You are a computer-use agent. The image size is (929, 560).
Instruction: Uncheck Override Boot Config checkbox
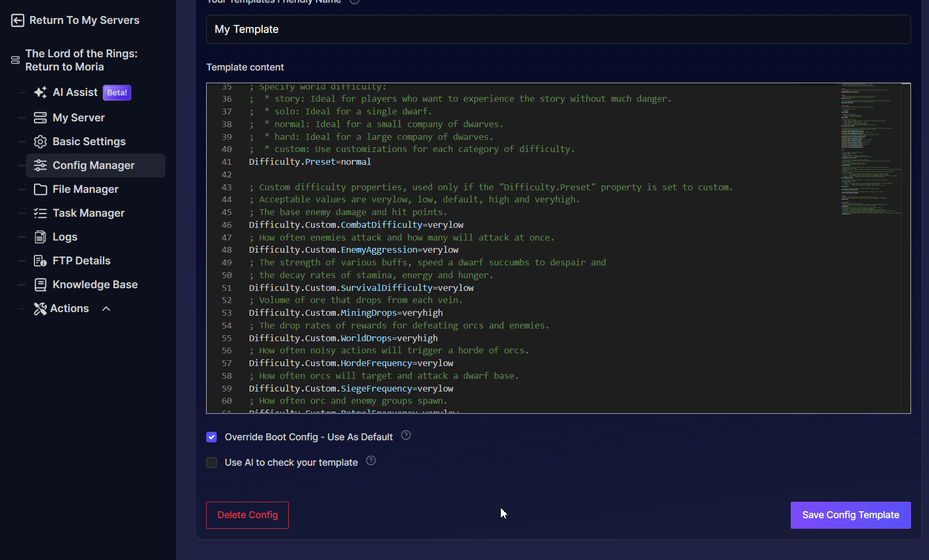pos(211,437)
